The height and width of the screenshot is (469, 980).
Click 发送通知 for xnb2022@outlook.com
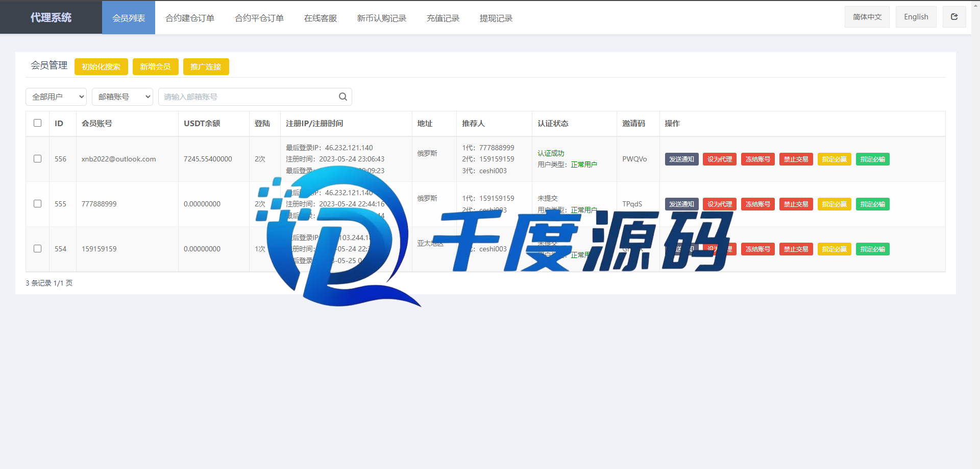coord(682,159)
